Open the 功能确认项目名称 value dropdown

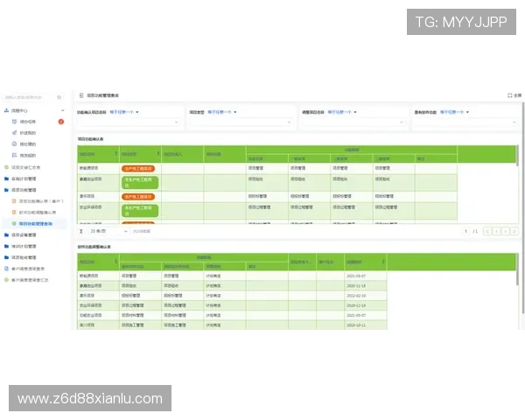(x=129, y=122)
